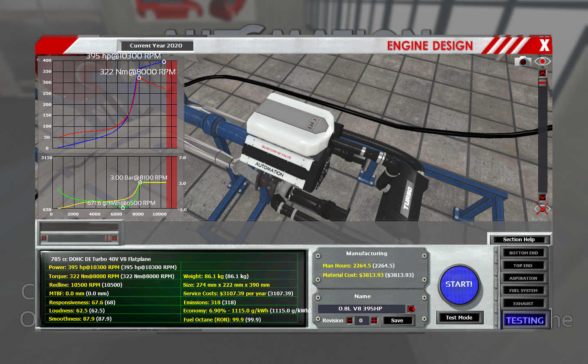Viewport: 588px width, 364px height.
Task: Go to the Fuel System section
Action: [x=523, y=291]
